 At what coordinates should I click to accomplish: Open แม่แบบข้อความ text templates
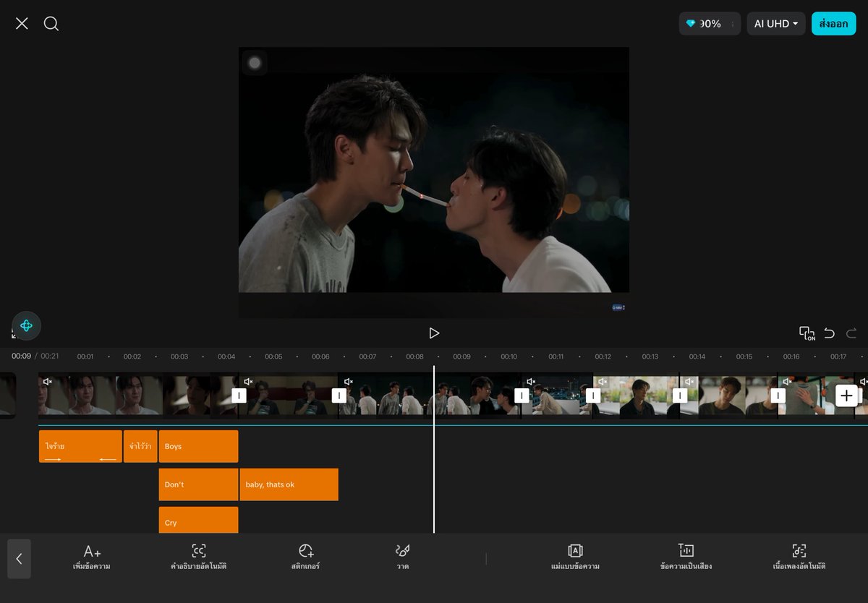point(575,557)
